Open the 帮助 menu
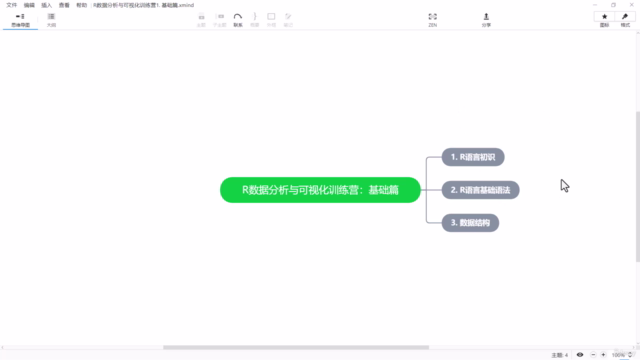Image resolution: width=640 pixels, height=360 pixels. (82, 5)
